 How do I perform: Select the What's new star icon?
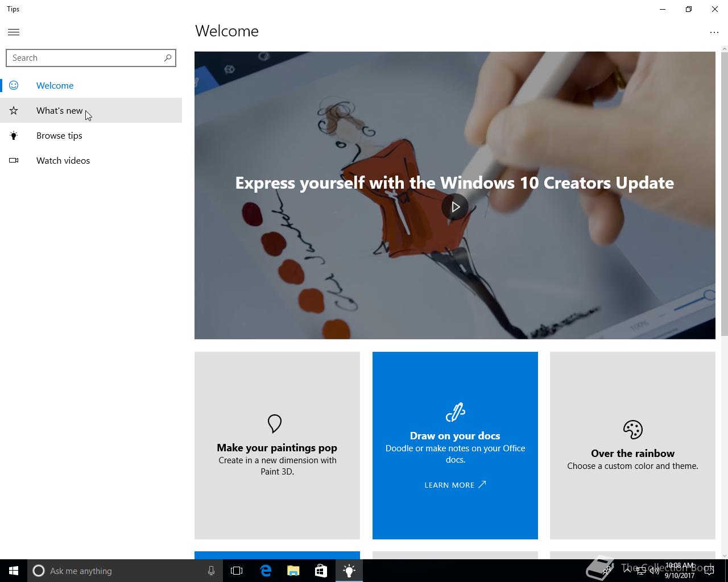14,110
